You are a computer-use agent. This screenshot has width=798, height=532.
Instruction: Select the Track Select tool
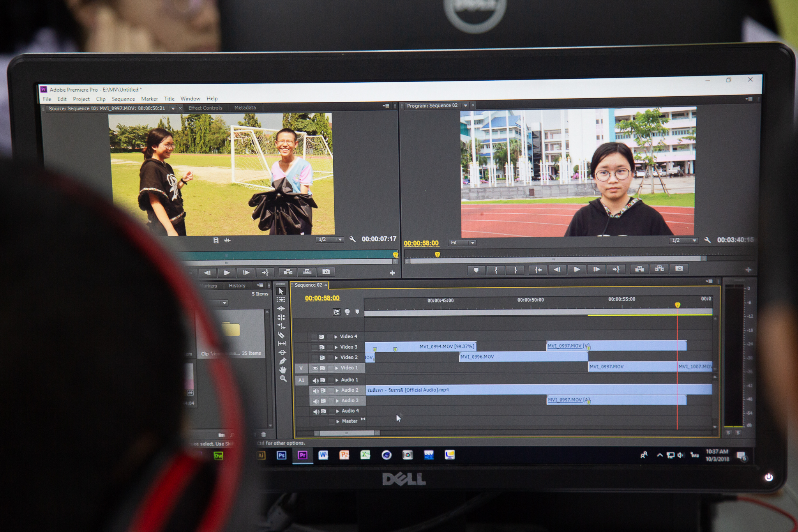[x=281, y=300]
